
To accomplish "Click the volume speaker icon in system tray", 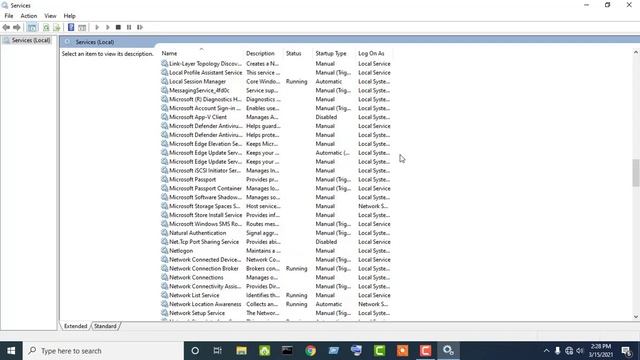I will click(580, 351).
